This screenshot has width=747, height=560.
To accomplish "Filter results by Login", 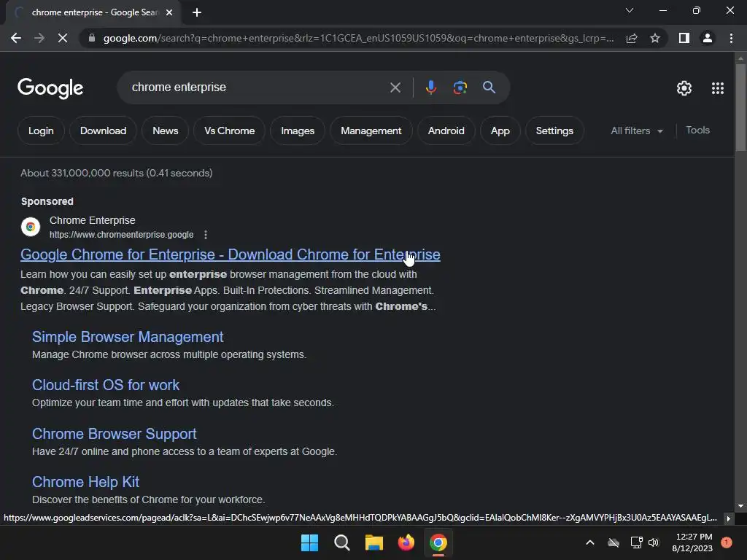I will click(41, 131).
